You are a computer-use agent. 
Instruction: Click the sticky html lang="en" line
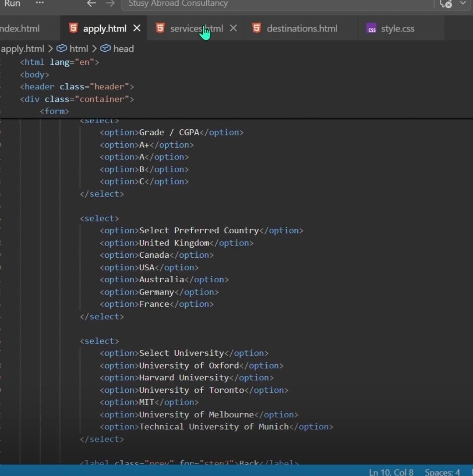60,62
